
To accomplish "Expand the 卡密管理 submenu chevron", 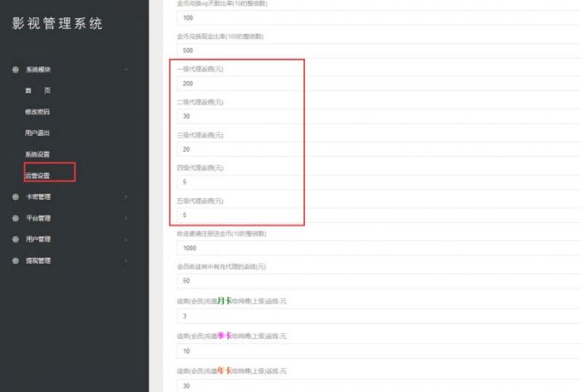I will pos(126,196).
